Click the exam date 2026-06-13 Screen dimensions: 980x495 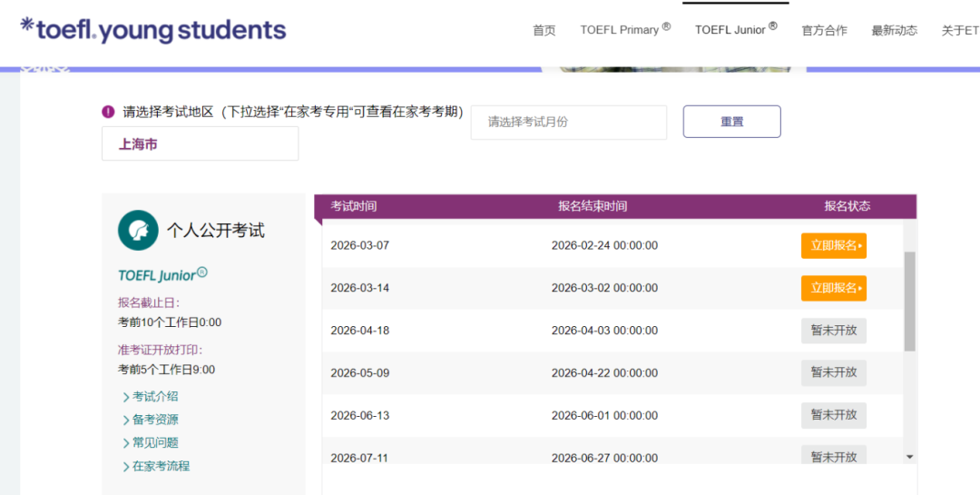point(360,415)
